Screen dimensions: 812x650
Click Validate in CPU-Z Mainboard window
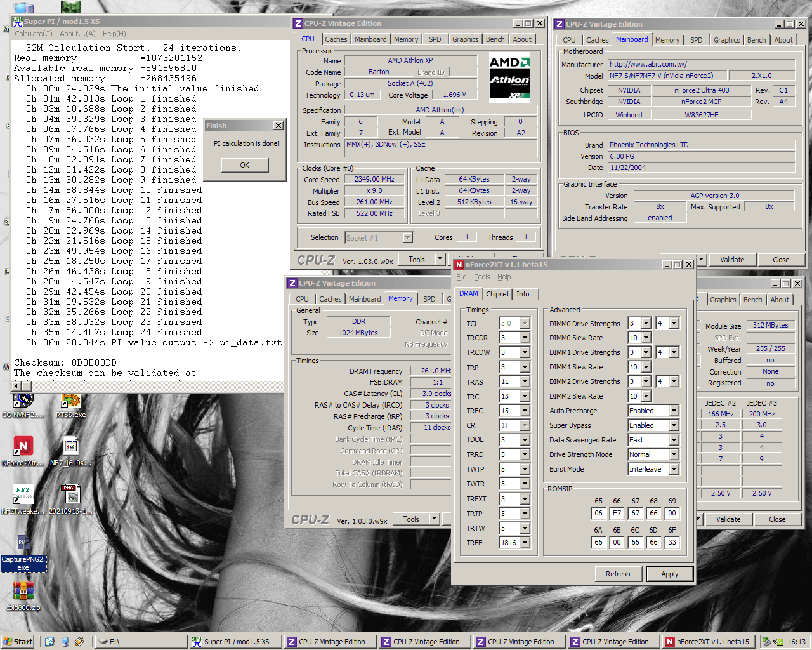[x=732, y=260]
